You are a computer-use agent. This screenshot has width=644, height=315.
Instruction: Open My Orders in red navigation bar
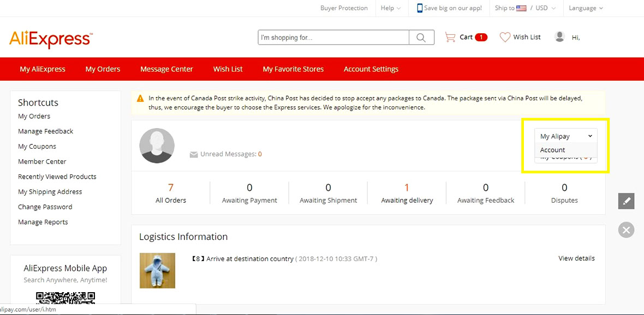point(103,69)
